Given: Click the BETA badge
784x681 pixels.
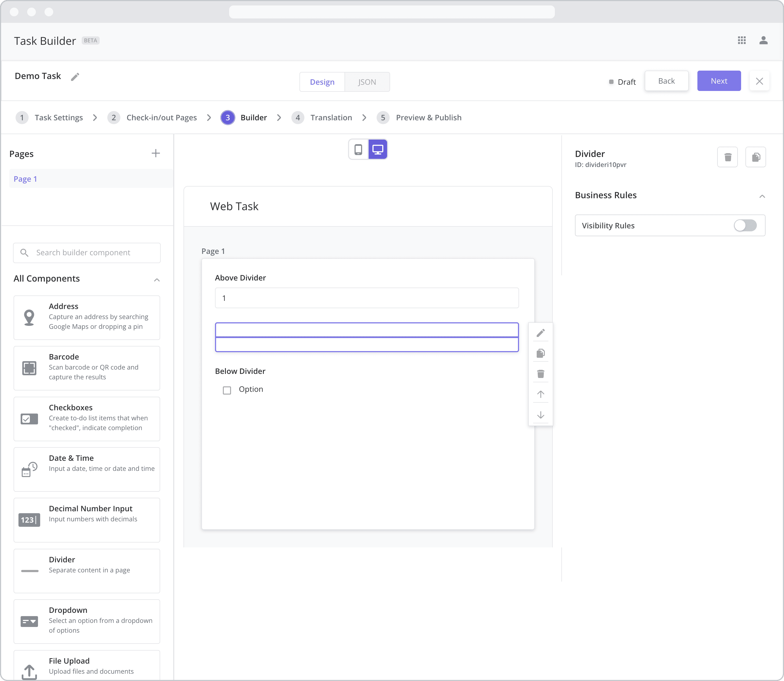Looking at the screenshot, I should point(90,41).
